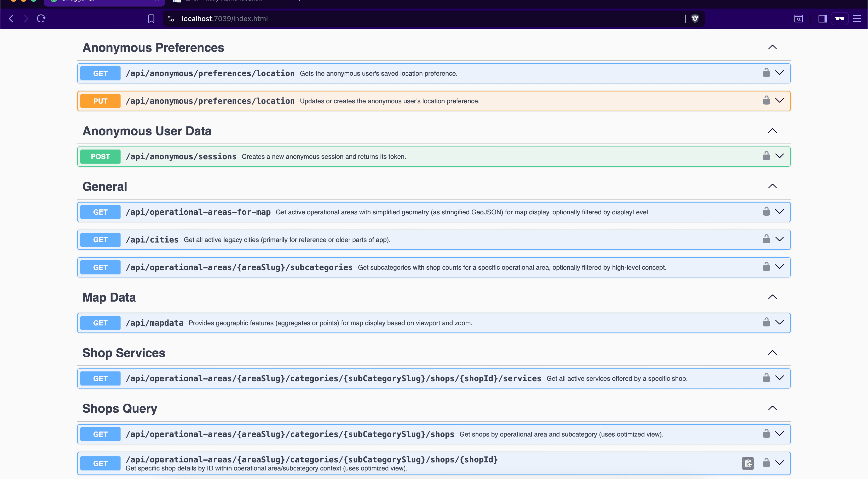Expand /api/cities chevron
Viewport: 868px width, 479px height.
pyautogui.click(x=780, y=239)
